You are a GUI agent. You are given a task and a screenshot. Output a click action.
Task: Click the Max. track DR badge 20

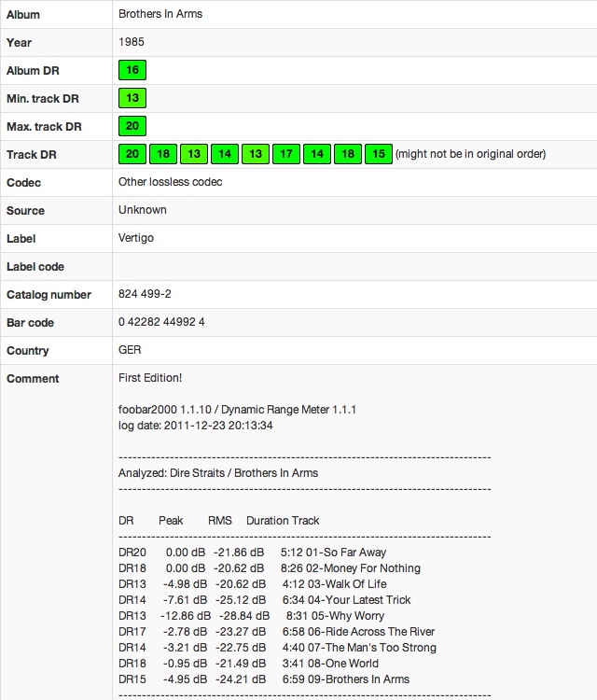(x=132, y=126)
